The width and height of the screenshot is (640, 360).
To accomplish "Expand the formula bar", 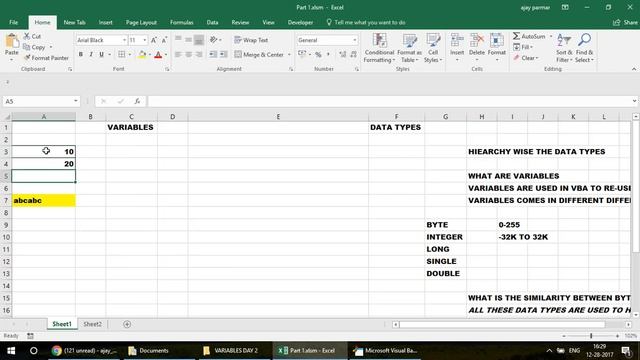I will [634, 101].
